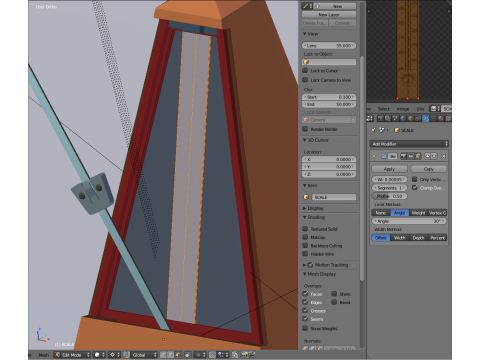Click the Lock to Object cube icon field
Image resolution: width=480 pixels, height=360 pixels.
point(329,62)
